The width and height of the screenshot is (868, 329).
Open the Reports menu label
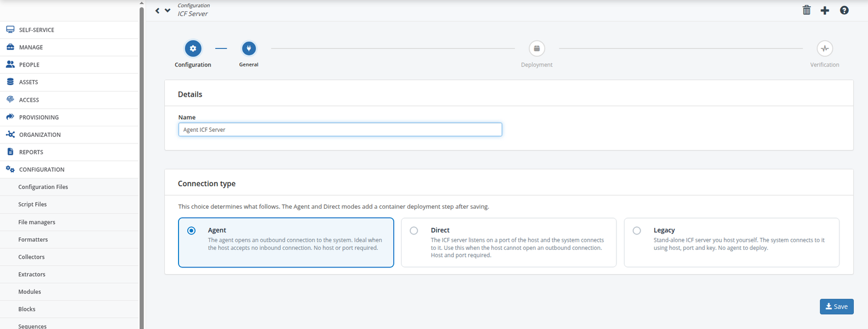pos(31,152)
